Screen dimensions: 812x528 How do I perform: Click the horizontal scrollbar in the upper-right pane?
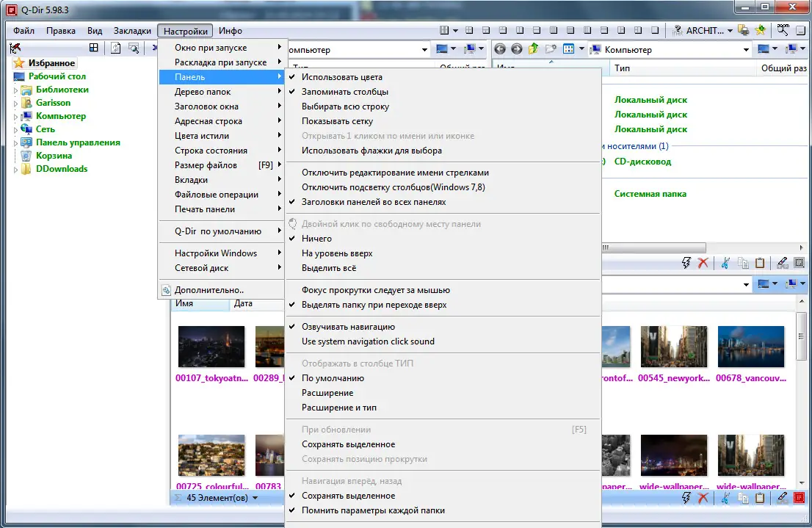[x=653, y=247]
